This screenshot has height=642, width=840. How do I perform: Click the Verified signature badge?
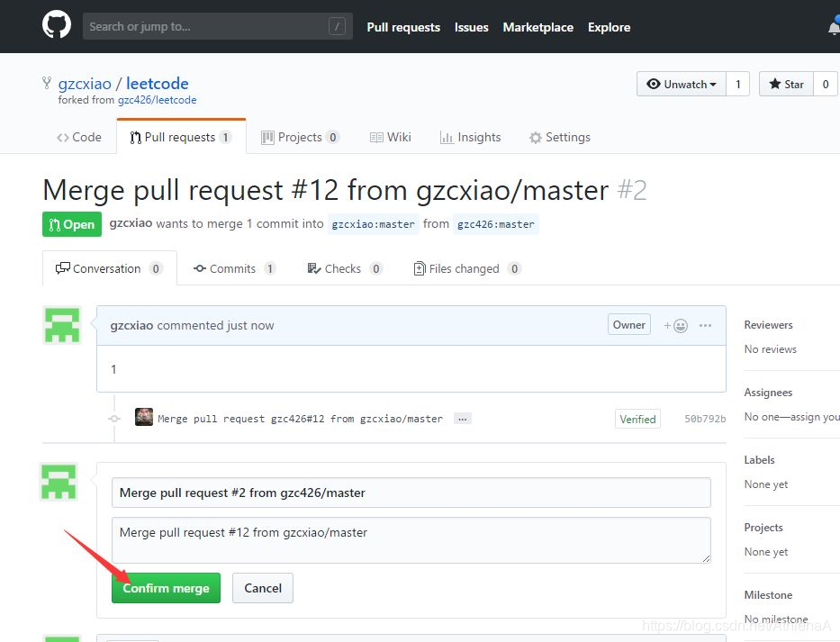(637, 419)
